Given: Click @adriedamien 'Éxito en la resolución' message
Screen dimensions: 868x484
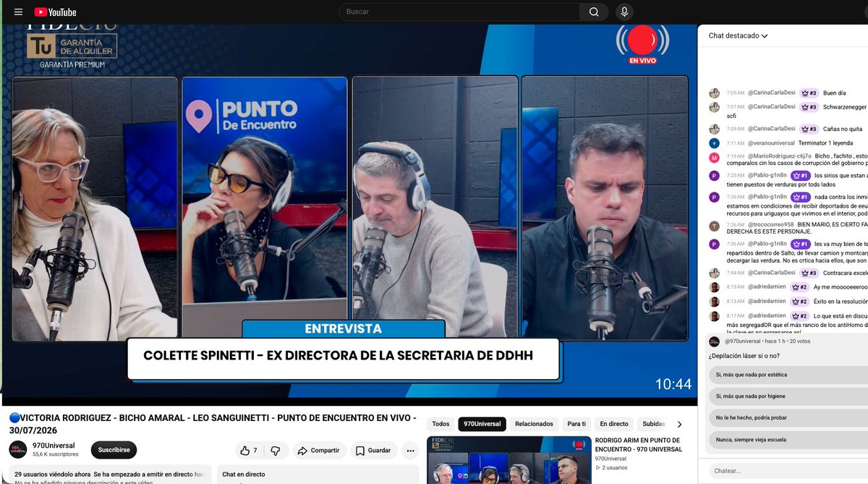Looking at the screenshot, I should [841, 302].
